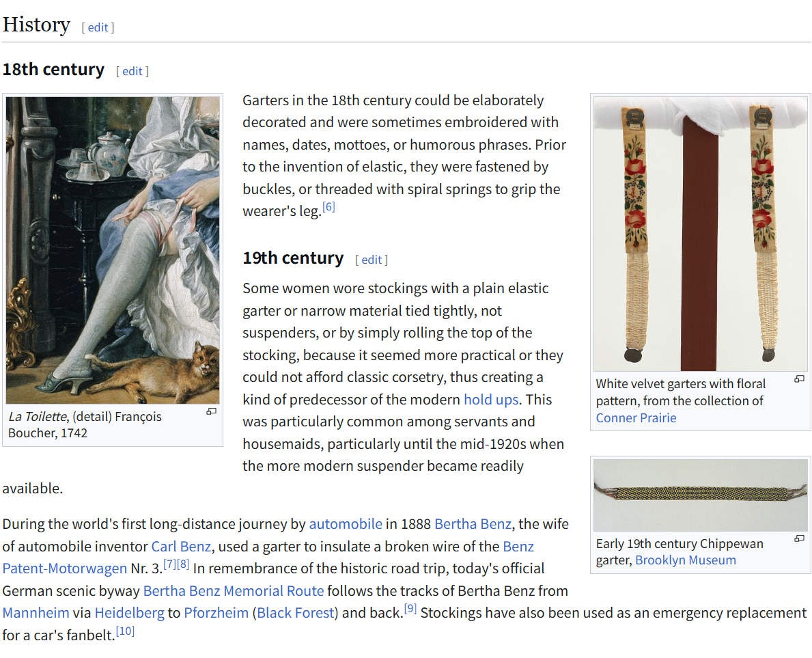Click enlarge icon on Chippewan garter caption
Image resolution: width=812 pixels, height=658 pixels.
pyautogui.click(x=800, y=538)
